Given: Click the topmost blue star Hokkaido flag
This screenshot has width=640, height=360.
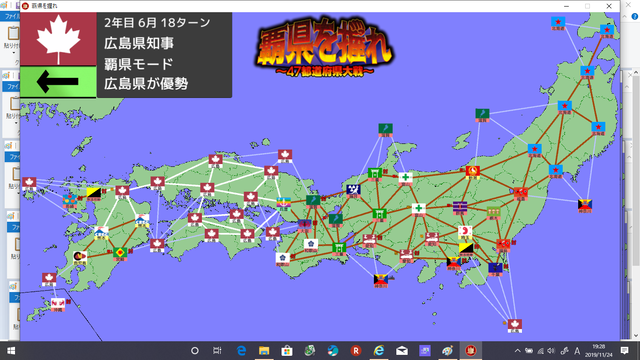Looking at the screenshot, I should click(558, 23).
